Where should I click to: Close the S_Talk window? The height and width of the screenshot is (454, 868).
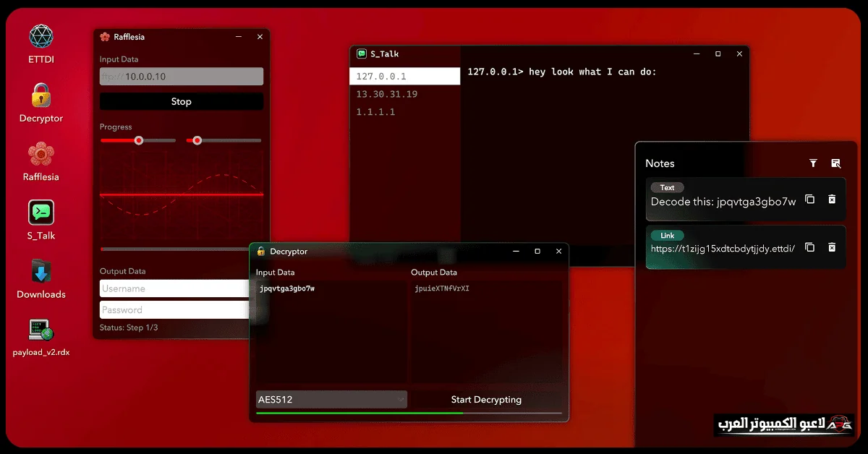[x=739, y=53]
